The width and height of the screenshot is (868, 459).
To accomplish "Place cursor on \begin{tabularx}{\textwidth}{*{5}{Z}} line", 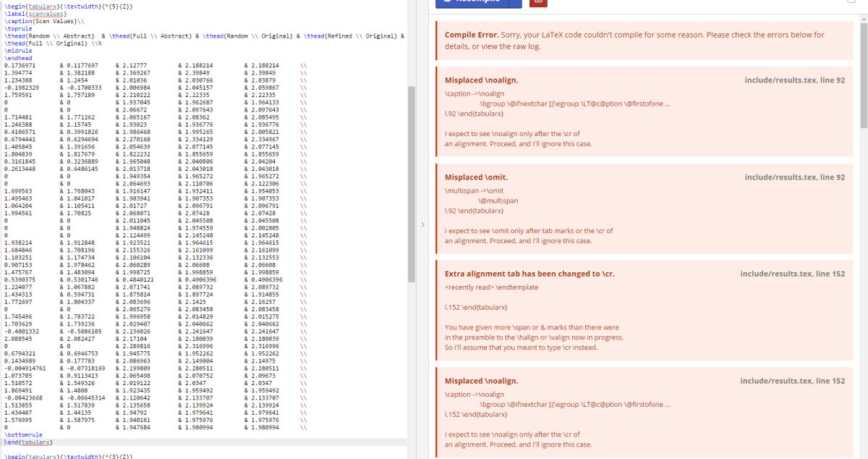I will [x=69, y=6].
